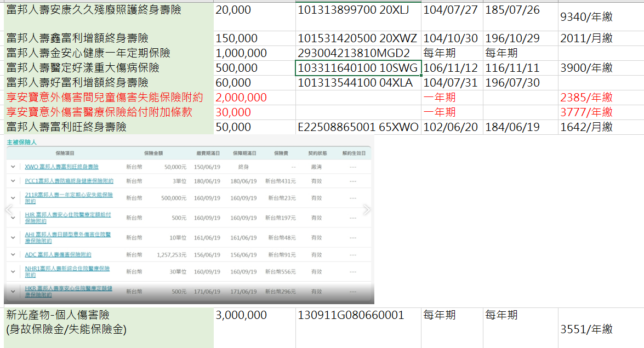Image resolution: width=644 pixels, height=348 pixels.
Task: Select the red premium cell 2385/年繳
Action: tap(601, 98)
